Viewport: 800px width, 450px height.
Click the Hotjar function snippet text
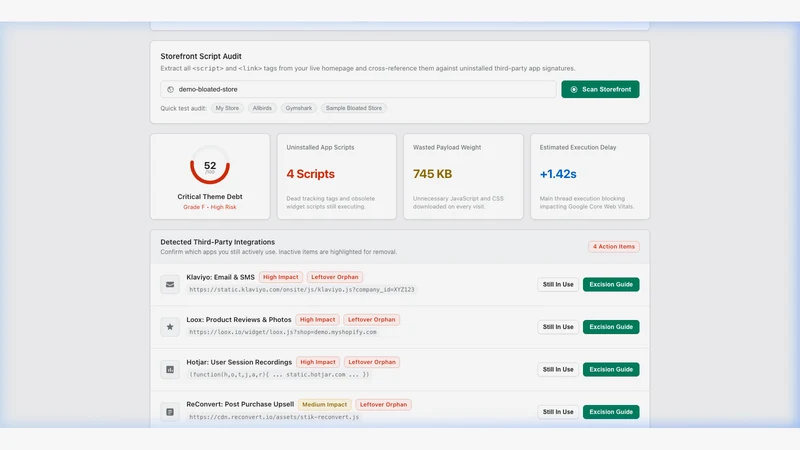tap(279, 374)
